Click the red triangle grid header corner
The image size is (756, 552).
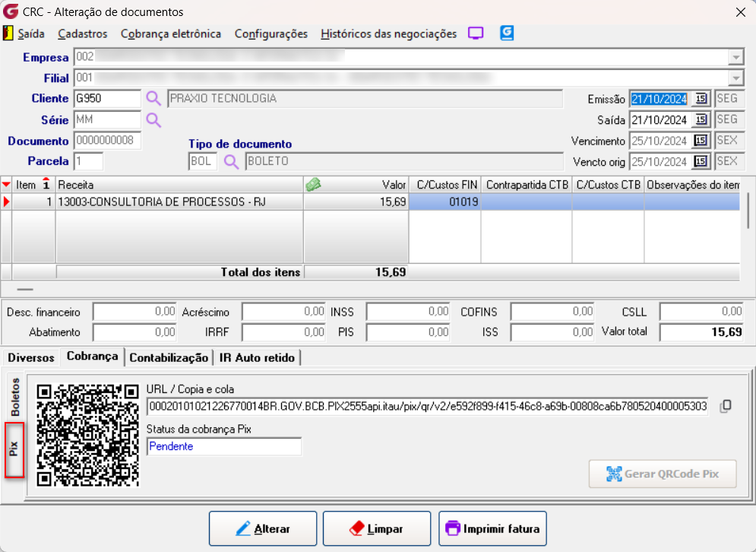coord(6,184)
